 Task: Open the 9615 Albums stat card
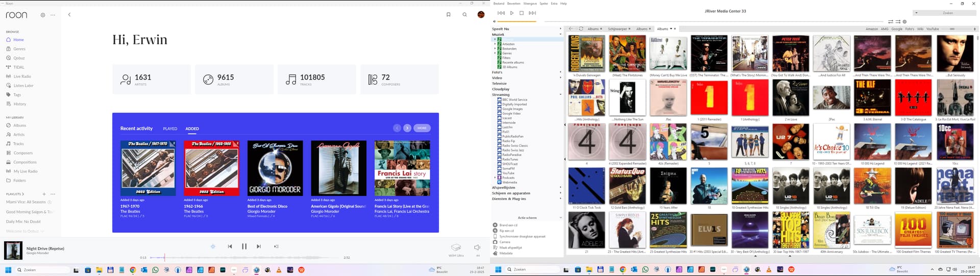pyautogui.click(x=234, y=79)
